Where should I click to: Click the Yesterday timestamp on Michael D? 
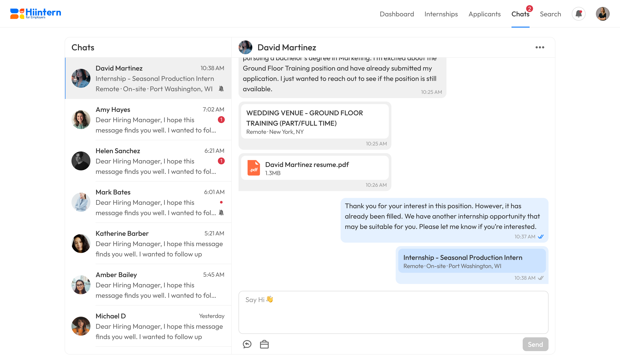(x=212, y=316)
